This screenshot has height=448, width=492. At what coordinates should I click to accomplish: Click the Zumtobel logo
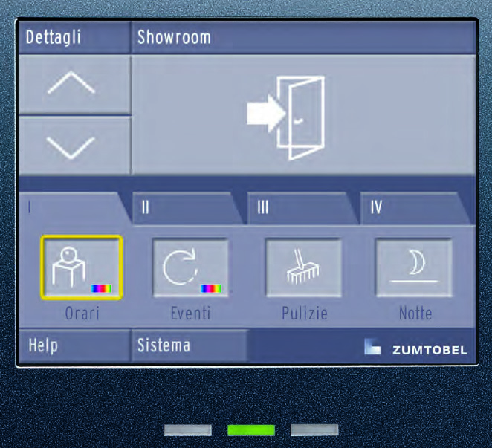[416, 348]
